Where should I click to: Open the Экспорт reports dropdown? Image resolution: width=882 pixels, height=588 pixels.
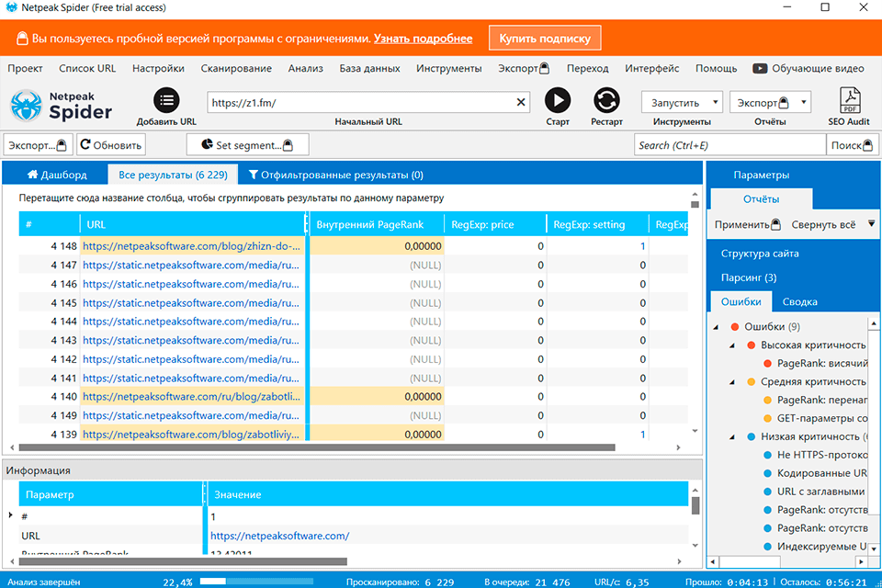pyautogui.click(x=770, y=103)
